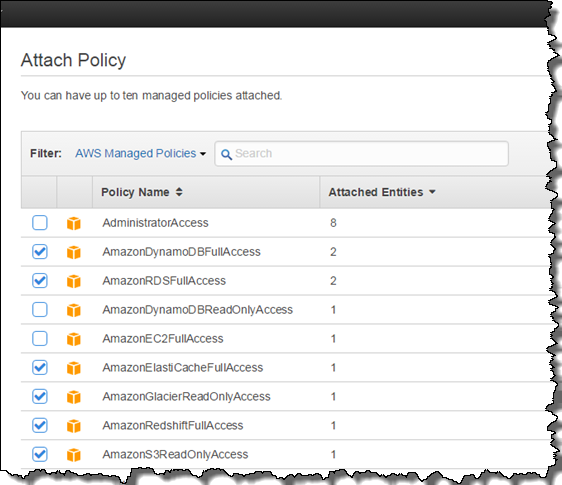Click the magnifier icon in search box
Screen dimensions: 562x485
[x=226, y=154]
